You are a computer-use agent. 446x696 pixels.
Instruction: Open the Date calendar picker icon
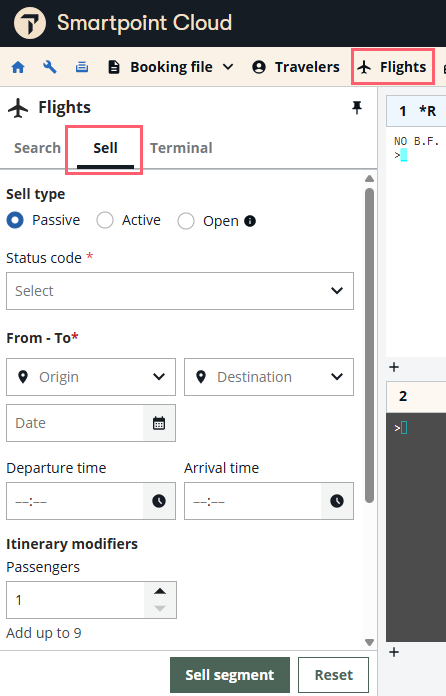159,423
